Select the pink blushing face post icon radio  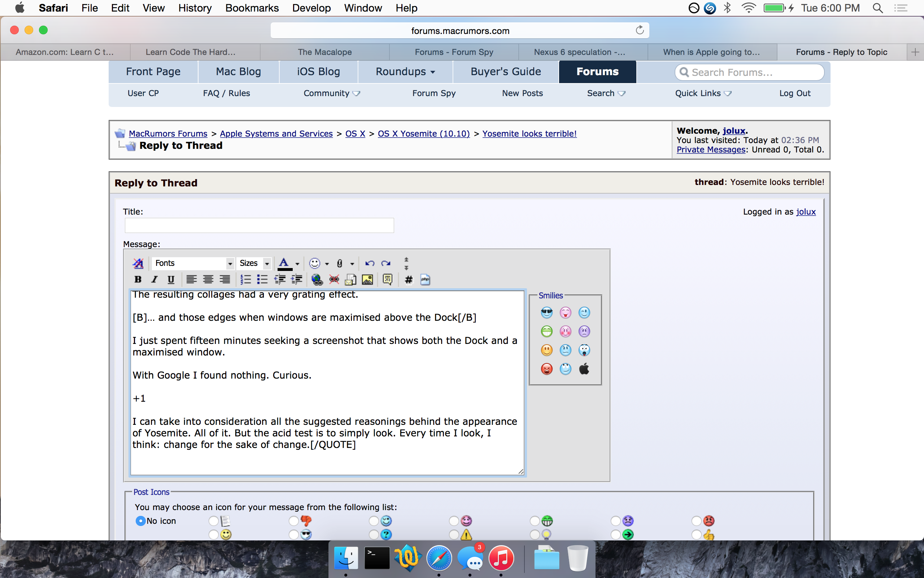(x=454, y=521)
